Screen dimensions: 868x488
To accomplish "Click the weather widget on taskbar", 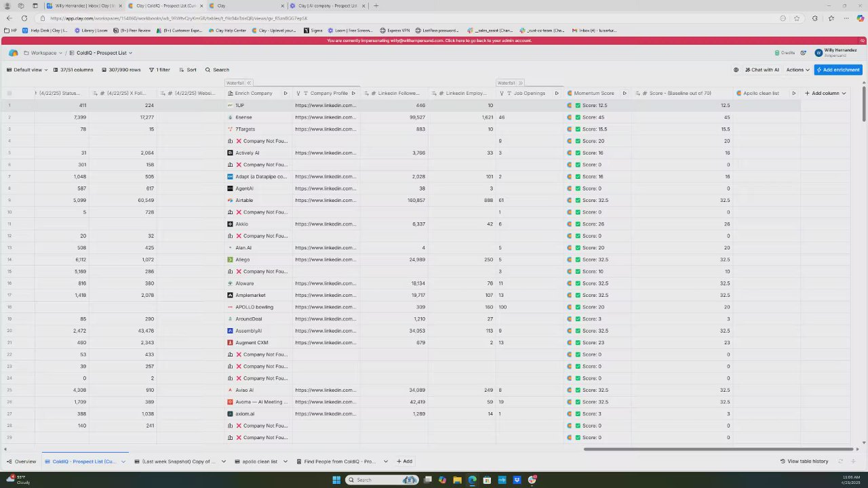I will (17, 480).
